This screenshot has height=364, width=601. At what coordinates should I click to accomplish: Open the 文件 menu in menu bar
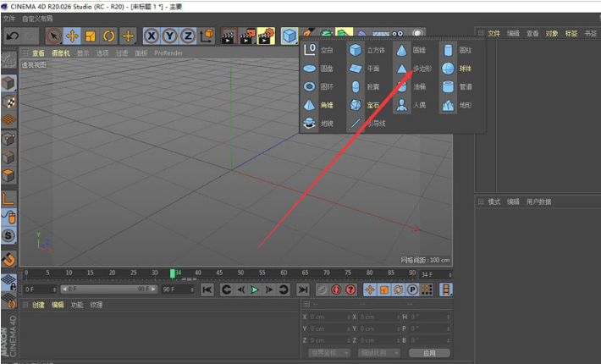[11, 18]
